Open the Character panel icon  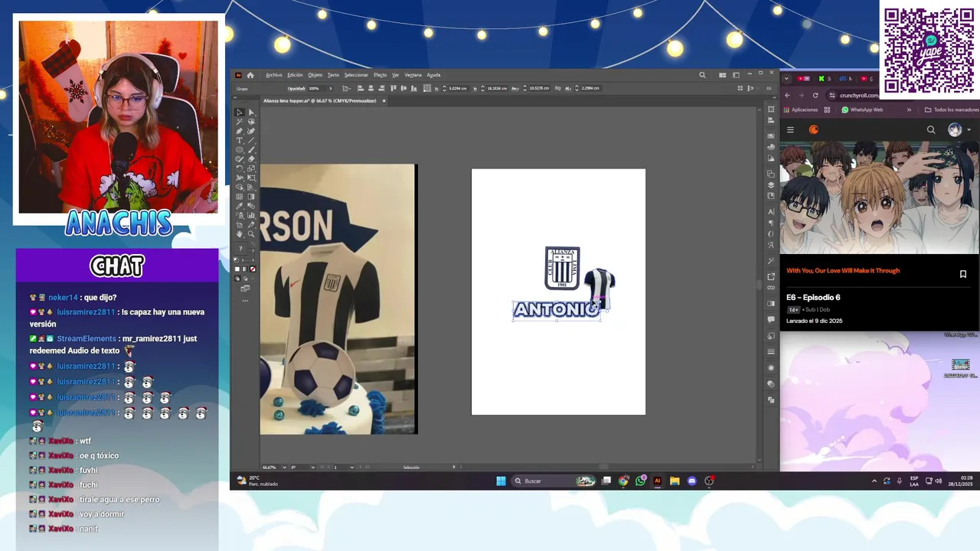click(x=771, y=212)
